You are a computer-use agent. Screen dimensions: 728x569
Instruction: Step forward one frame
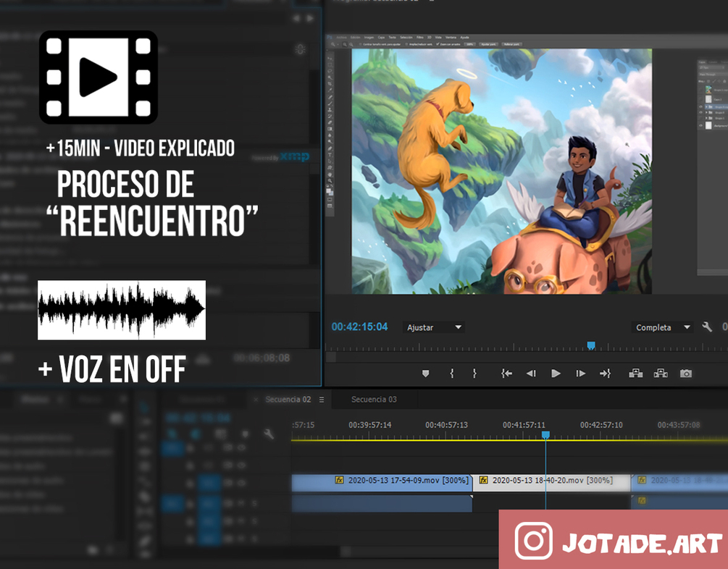point(580,374)
